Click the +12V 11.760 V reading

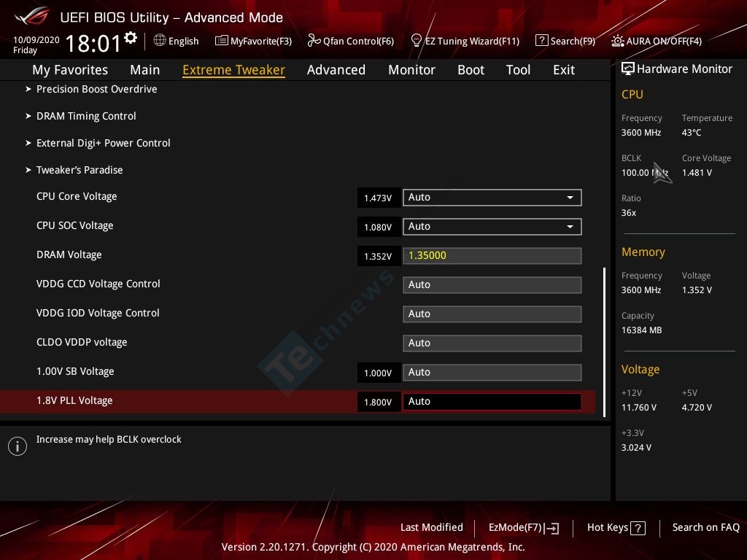coord(639,407)
